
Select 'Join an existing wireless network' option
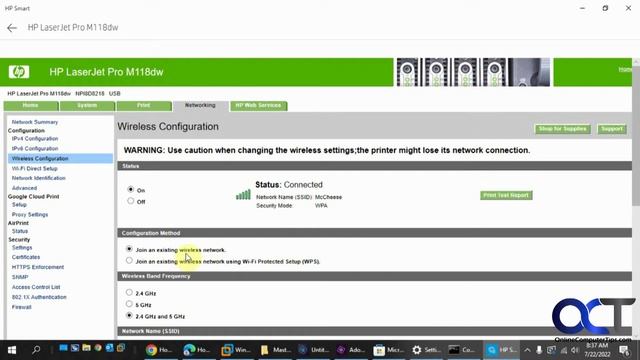(x=129, y=249)
